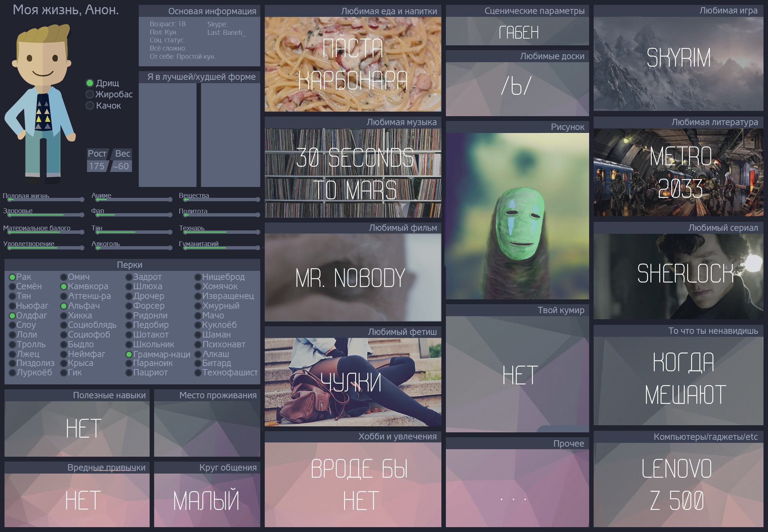Select the Дрищ body type radio
The image size is (768, 532).
tap(90, 83)
